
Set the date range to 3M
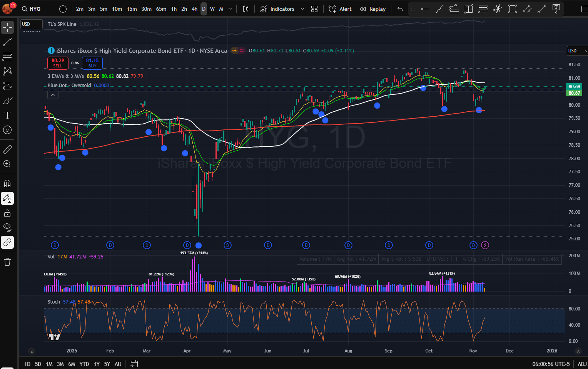(60, 364)
